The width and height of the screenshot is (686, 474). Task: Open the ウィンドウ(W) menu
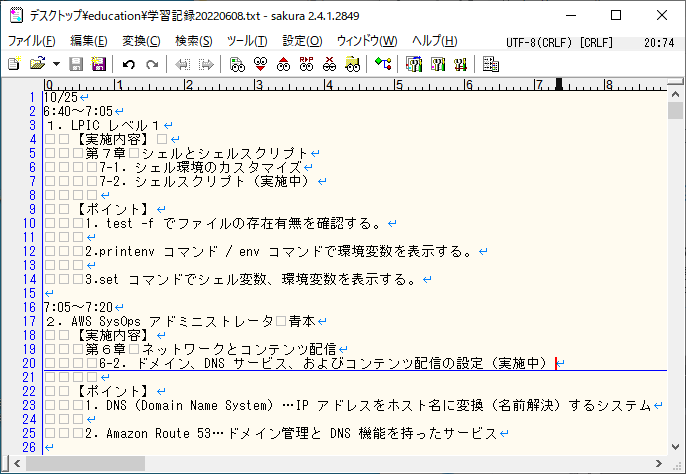click(x=367, y=41)
